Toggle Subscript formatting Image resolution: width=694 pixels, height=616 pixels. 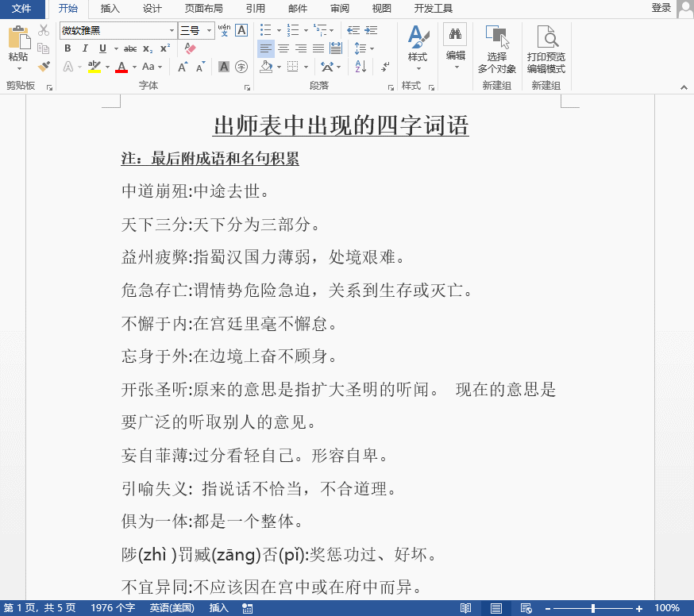click(x=148, y=48)
